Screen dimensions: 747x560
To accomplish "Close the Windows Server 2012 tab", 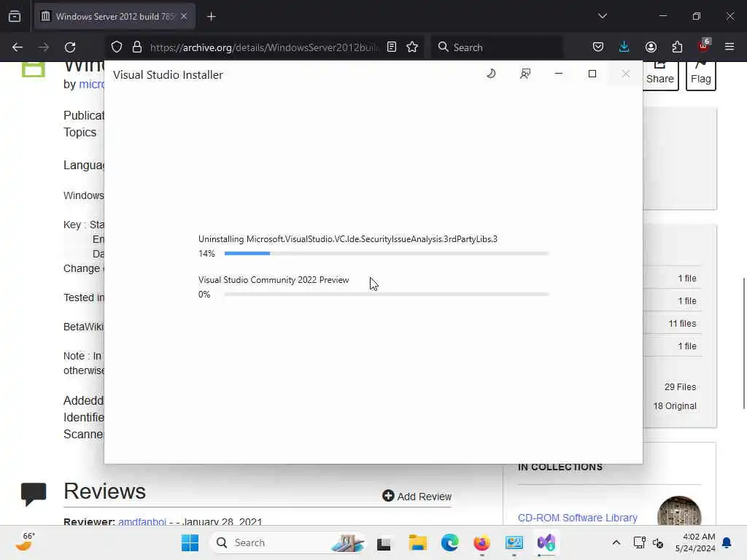I will coord(184,17).
